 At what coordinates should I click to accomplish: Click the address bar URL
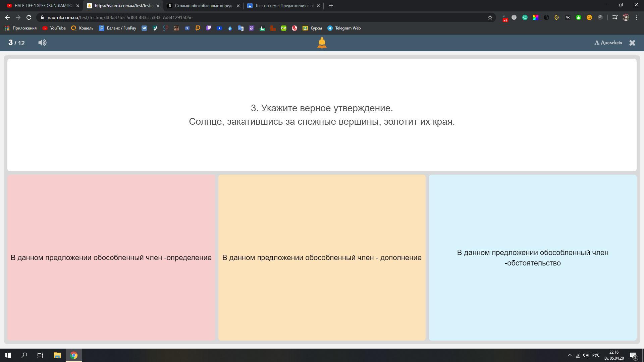pyautogui.click(x=120, y=17)
